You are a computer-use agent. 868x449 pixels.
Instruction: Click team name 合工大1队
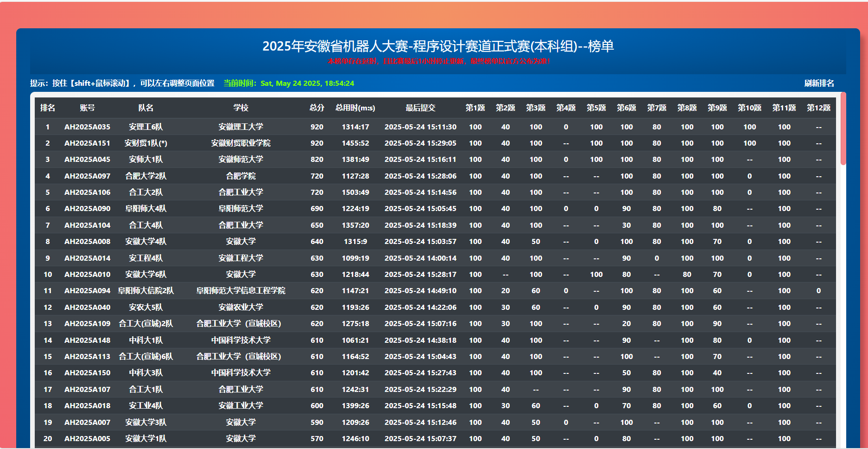146,389
